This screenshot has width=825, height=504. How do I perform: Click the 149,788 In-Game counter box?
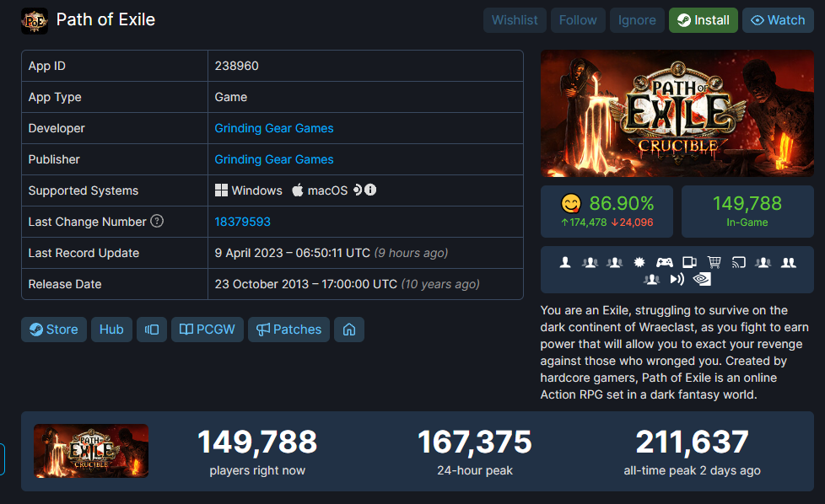(747, 212)
